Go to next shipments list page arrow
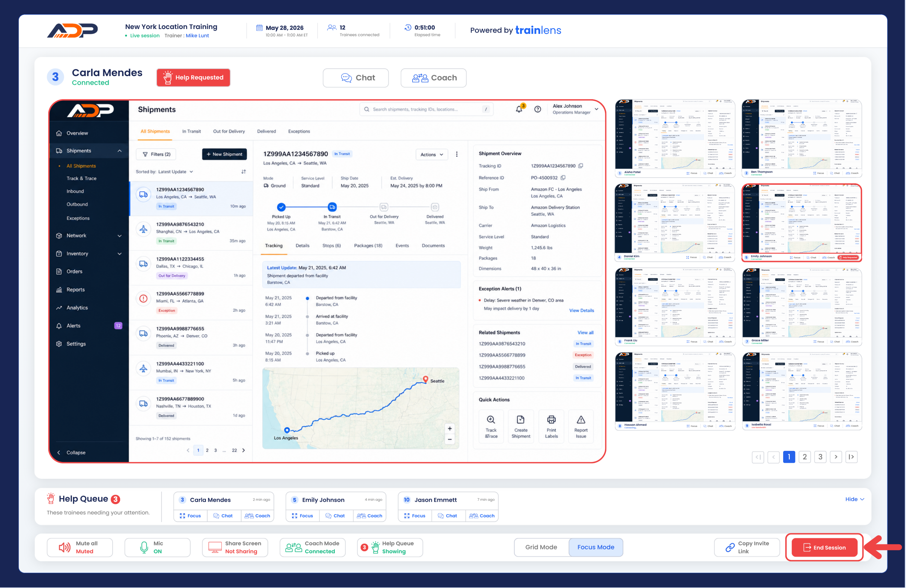Screen dimensions: 906x588 pyautogui.click(x=244, y=450)
